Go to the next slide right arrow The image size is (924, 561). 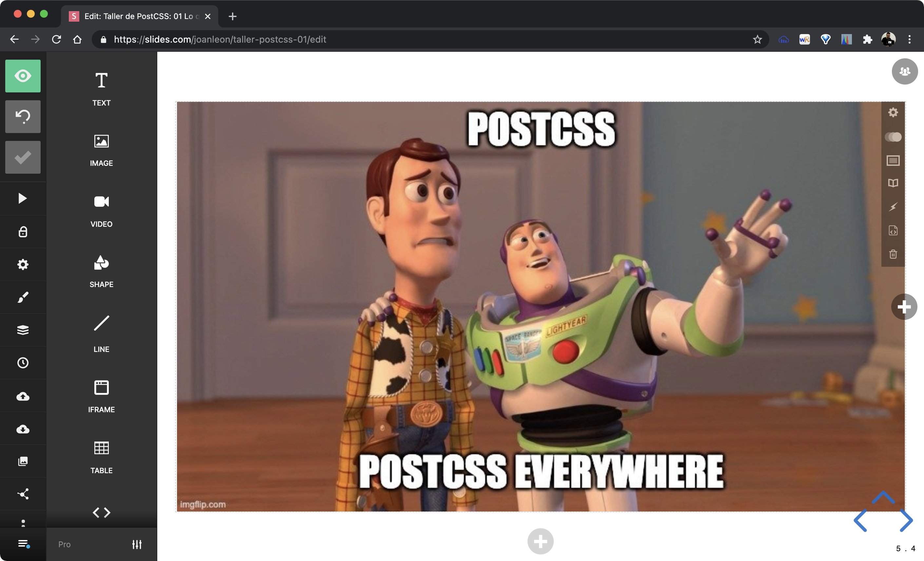point(906,520)
